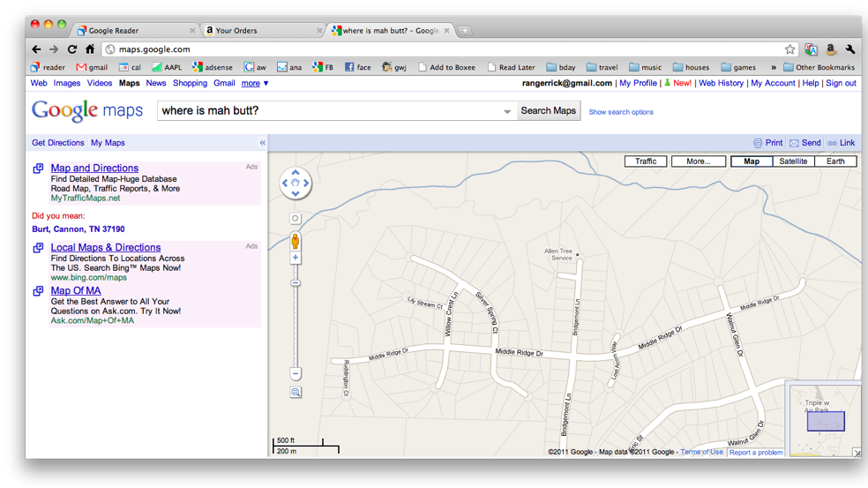Pan the map left with the arrow

(285, 183)
